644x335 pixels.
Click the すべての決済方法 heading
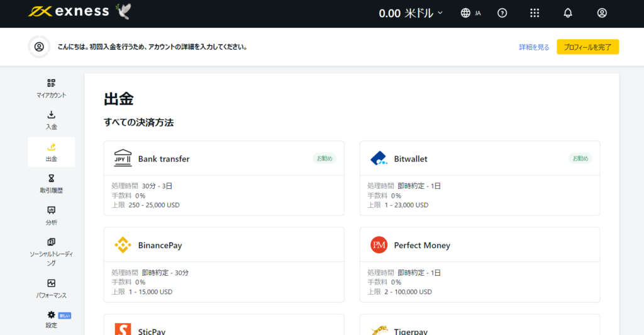point(139,123)
